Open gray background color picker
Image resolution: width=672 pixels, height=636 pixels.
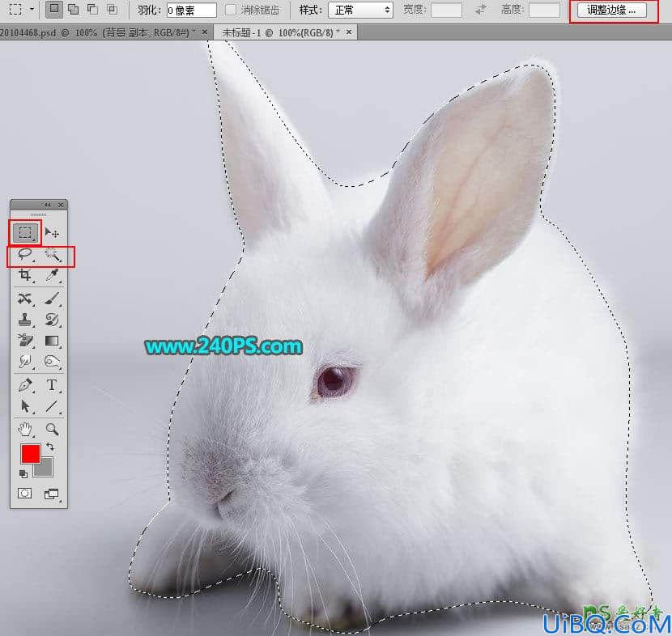point(46,469)
